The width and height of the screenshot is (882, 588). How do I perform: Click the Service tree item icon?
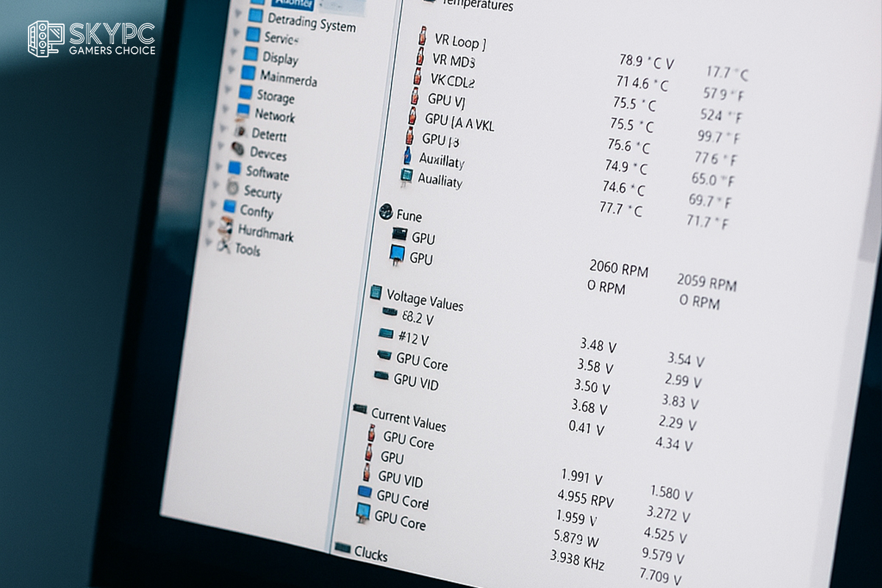tap(253, 35)
